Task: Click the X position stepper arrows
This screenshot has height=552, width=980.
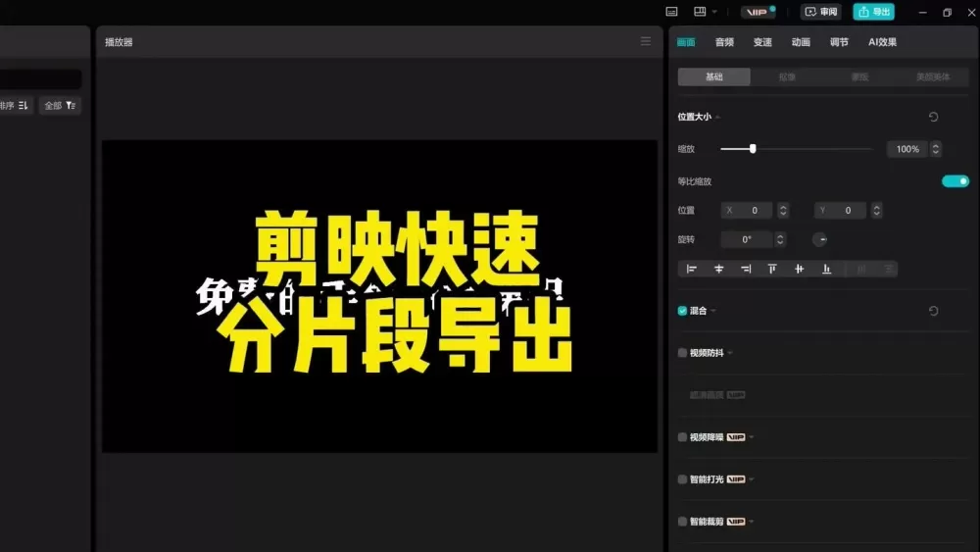Action: [x=782, y=211]
